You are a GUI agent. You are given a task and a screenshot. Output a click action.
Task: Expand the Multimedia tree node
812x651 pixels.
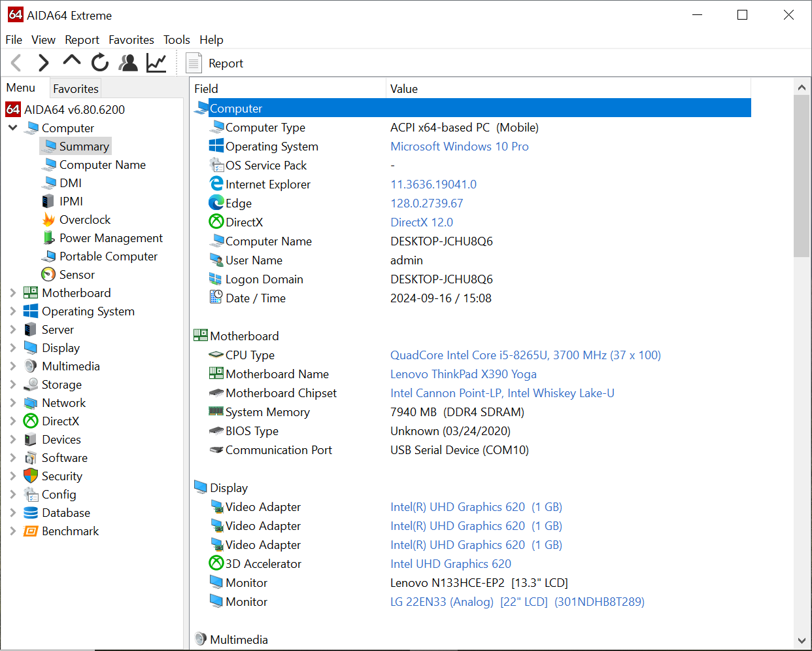tap(12, 366)
